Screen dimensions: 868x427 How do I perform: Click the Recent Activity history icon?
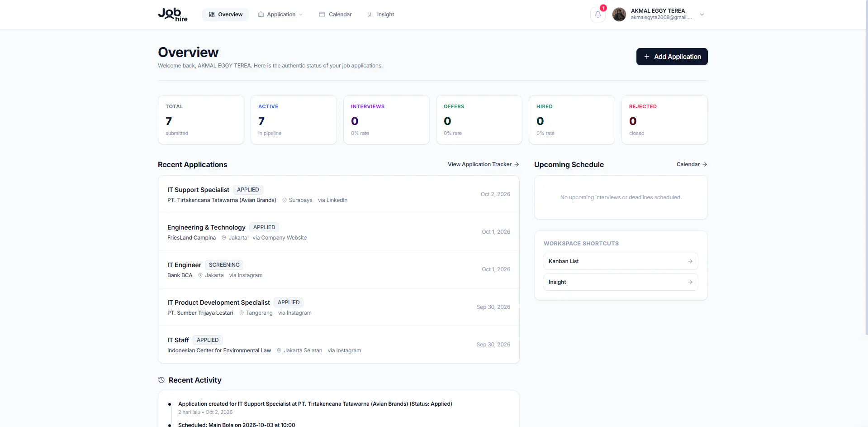(x=161, y=380)
